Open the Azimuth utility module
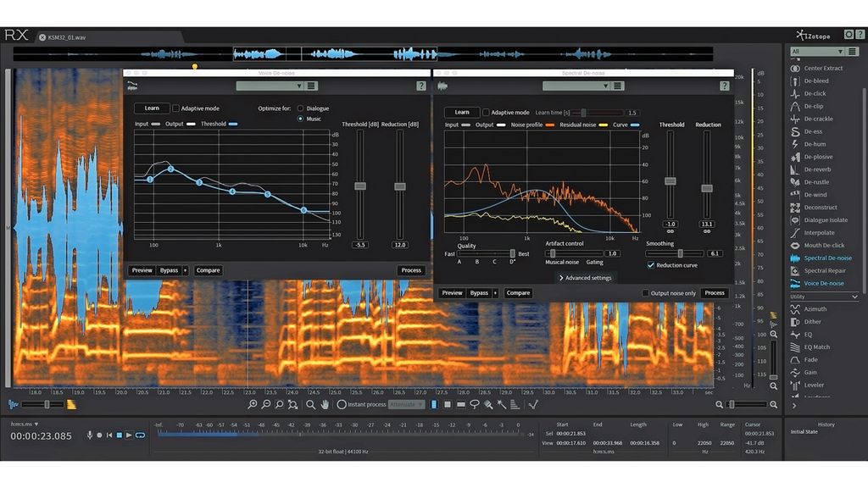 pos(810,309)
